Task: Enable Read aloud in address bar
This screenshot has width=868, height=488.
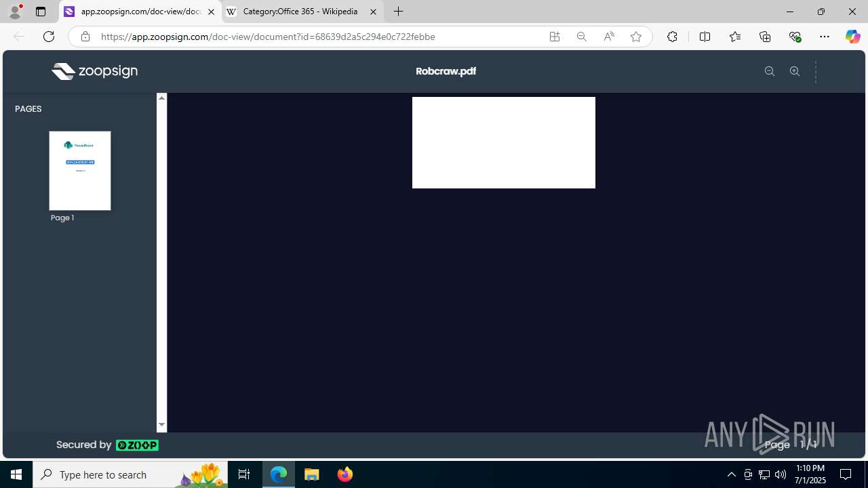Action: 609,37
